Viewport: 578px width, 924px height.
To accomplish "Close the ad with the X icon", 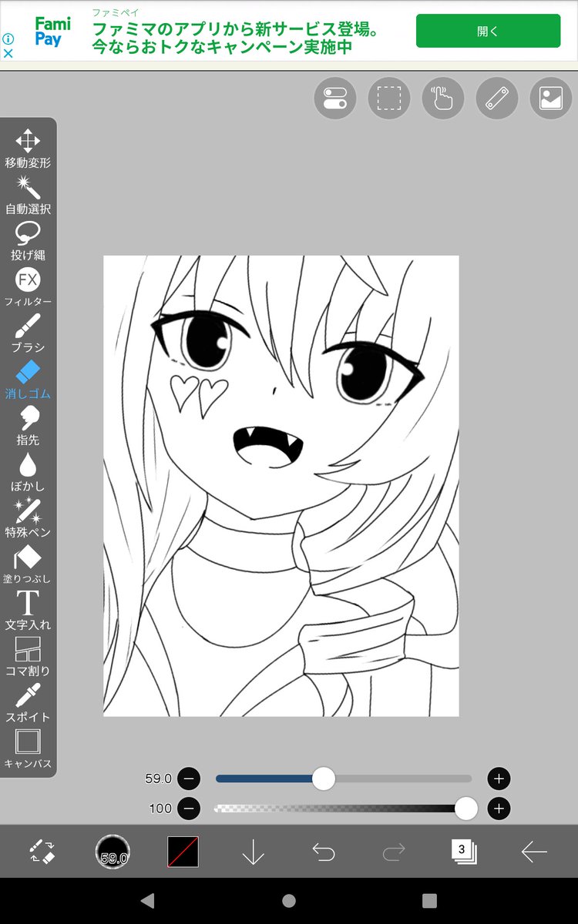I will 8,54.
